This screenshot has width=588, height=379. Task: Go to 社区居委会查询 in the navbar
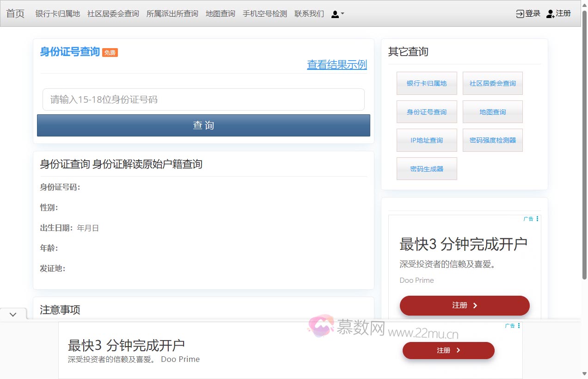113,14
